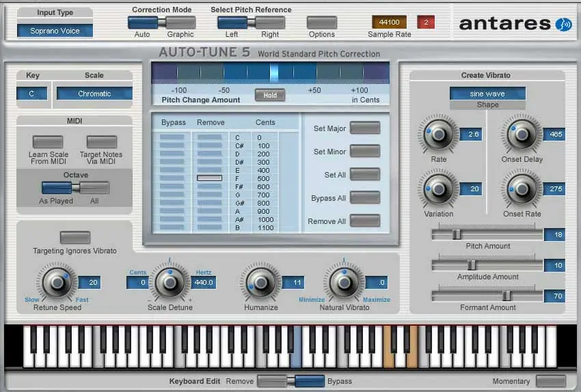Open the Chromatic scale dropdown
The image size is (581, 392).
coord(94,94)
